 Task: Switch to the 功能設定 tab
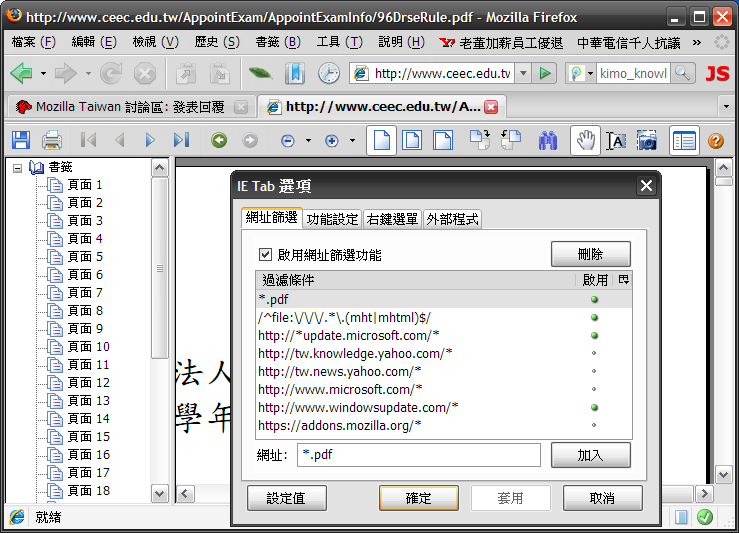[332, 219]
